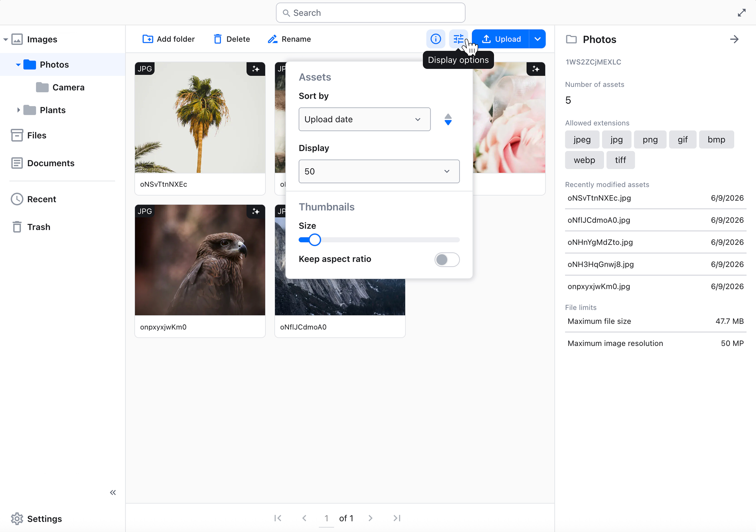Click the Display options sliders icon
756x532 pixels.
tap(458, 39)
